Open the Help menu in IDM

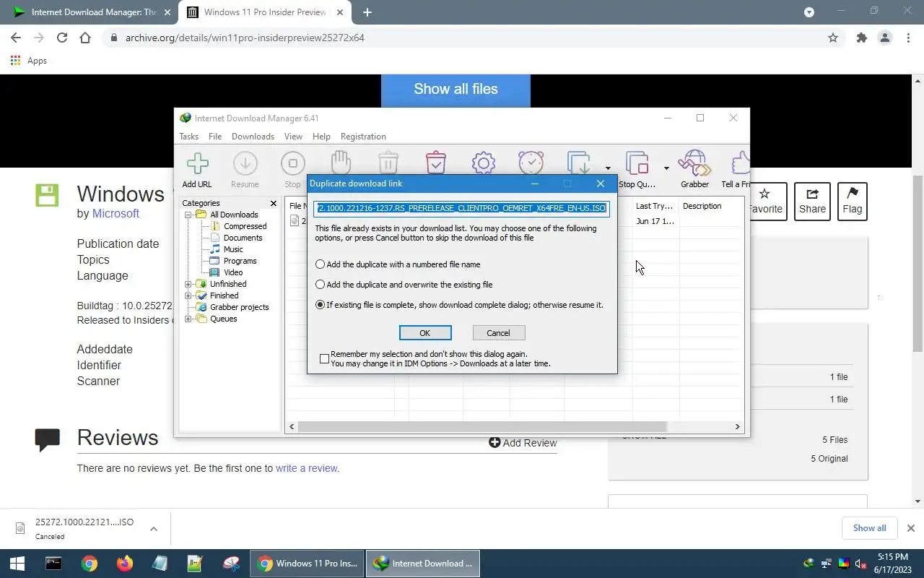click(321, 137)
